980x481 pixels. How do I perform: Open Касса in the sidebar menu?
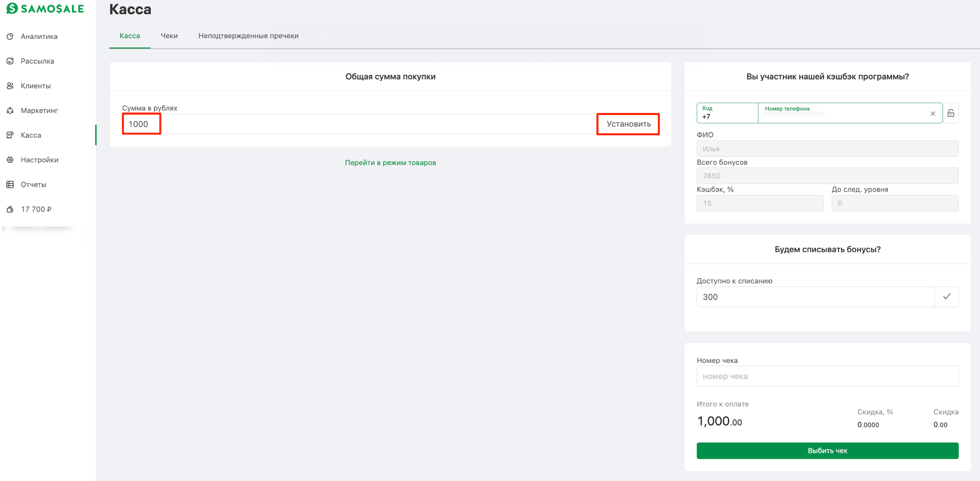pyautogui.click(x=31, y=135)
